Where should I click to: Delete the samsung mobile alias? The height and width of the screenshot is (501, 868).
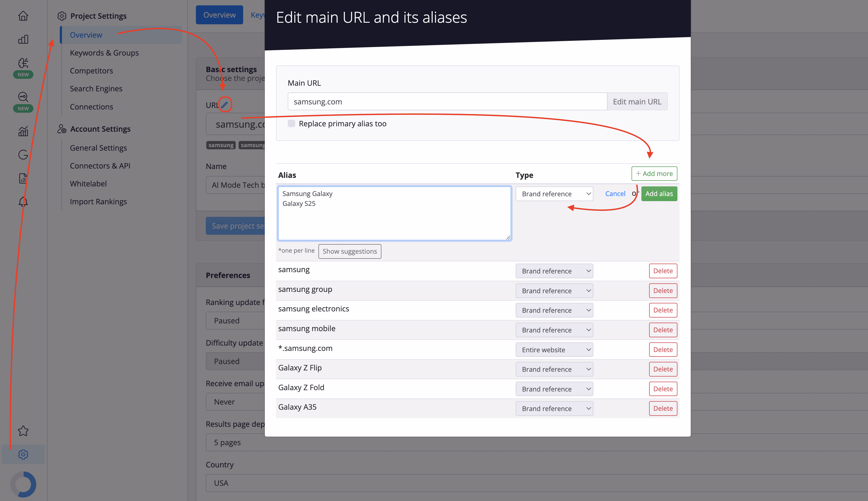point(663,330)
